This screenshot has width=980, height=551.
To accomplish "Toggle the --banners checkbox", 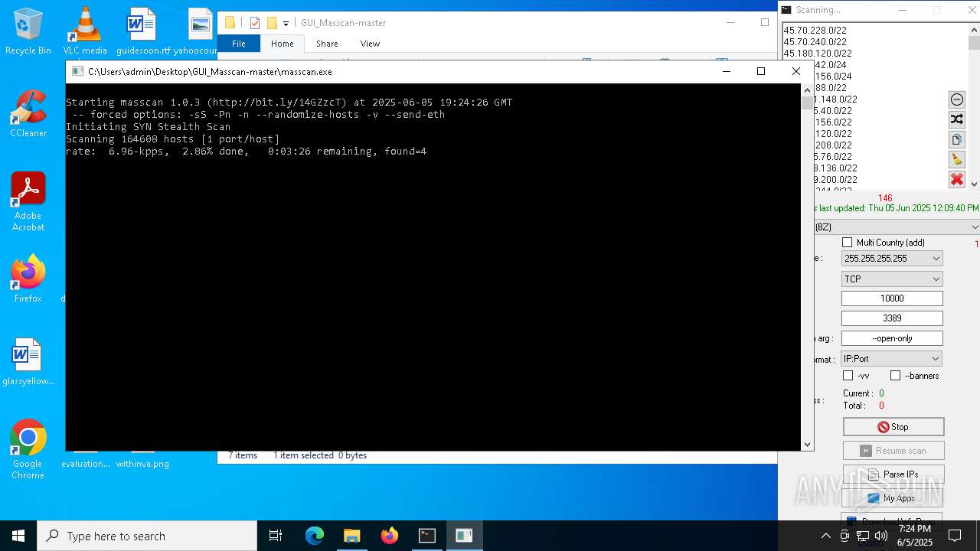I will pyautogui.click(x=896, y=376).
